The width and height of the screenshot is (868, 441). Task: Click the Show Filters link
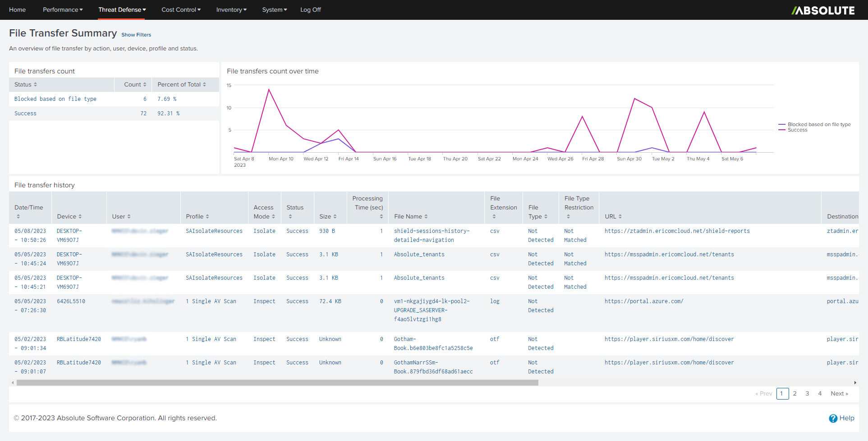136,35
